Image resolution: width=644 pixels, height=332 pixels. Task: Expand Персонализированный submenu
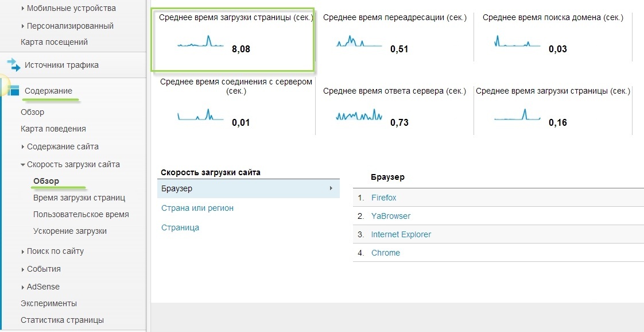pos(23,26)
